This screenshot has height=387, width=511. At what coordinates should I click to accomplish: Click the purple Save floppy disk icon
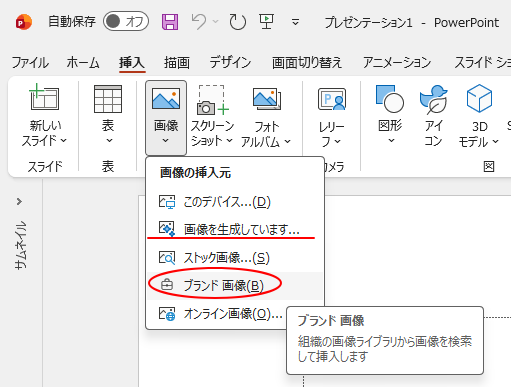click(x=170, y=22)
